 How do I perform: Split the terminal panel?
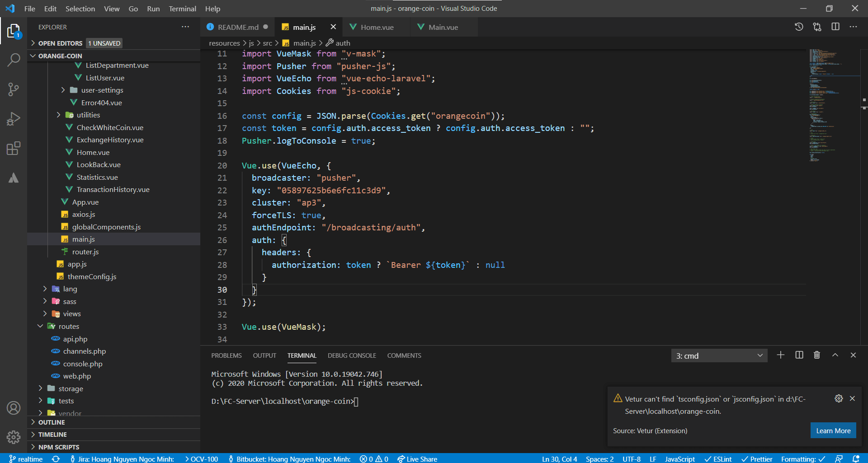[799, 355]
